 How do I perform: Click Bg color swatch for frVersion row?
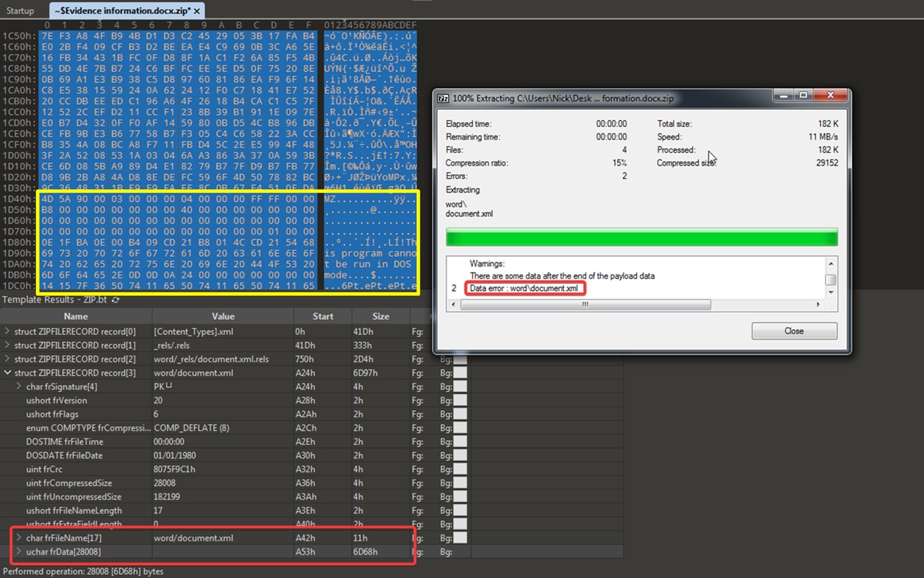[459, 400]
